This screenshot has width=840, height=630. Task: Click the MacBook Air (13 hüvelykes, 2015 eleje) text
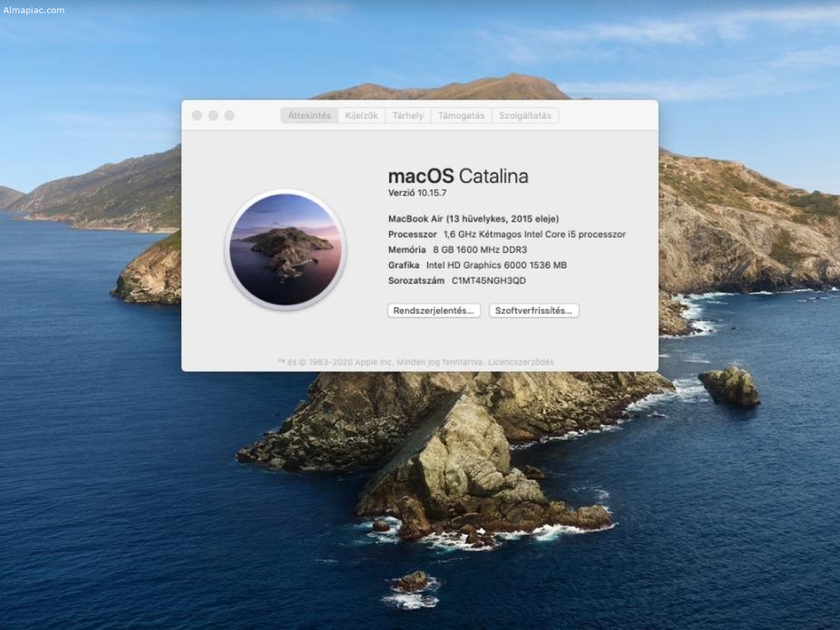click(x=474, y=219)
